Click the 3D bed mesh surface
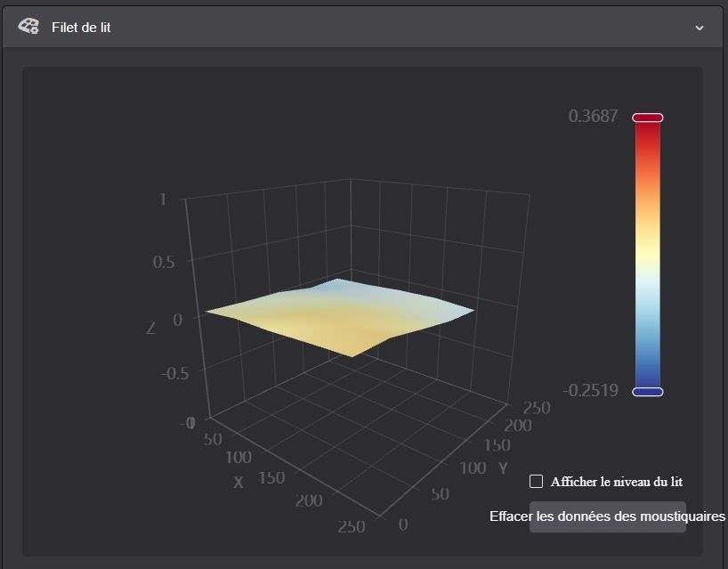 pos(339,316)
